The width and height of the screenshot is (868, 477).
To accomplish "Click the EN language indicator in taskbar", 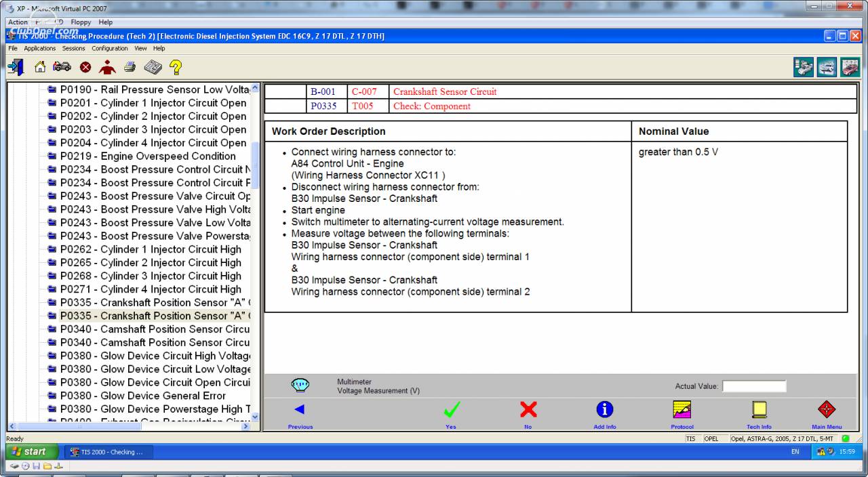I will (x=795, y=452).
